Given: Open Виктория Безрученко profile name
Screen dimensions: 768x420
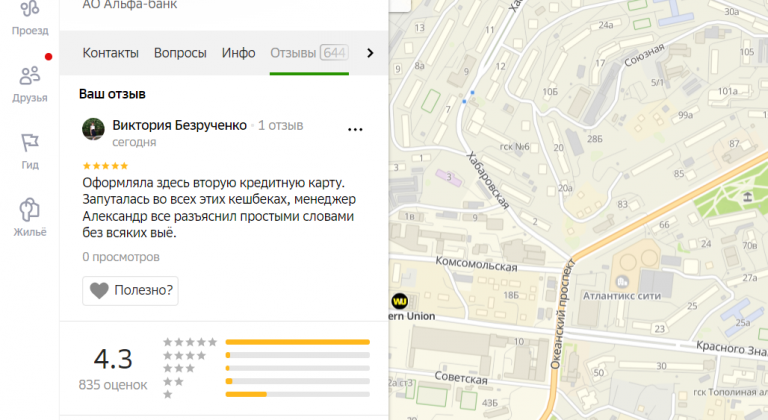Looking at the screenshot, I should pyautogui.click(x=179, y=125).
